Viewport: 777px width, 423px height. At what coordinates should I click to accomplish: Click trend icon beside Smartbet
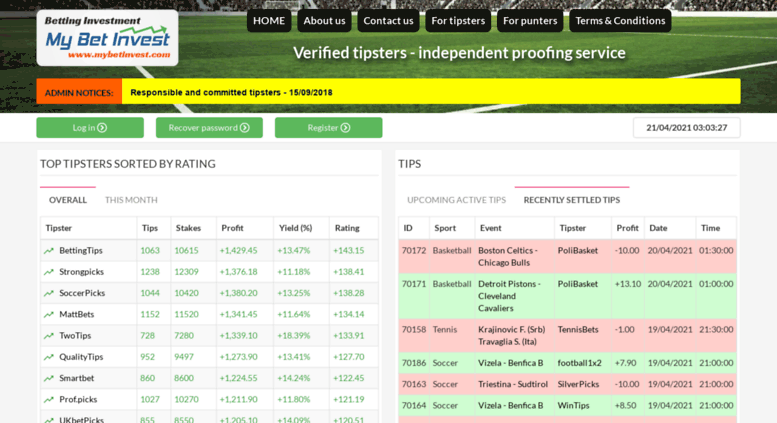(49, 378)
